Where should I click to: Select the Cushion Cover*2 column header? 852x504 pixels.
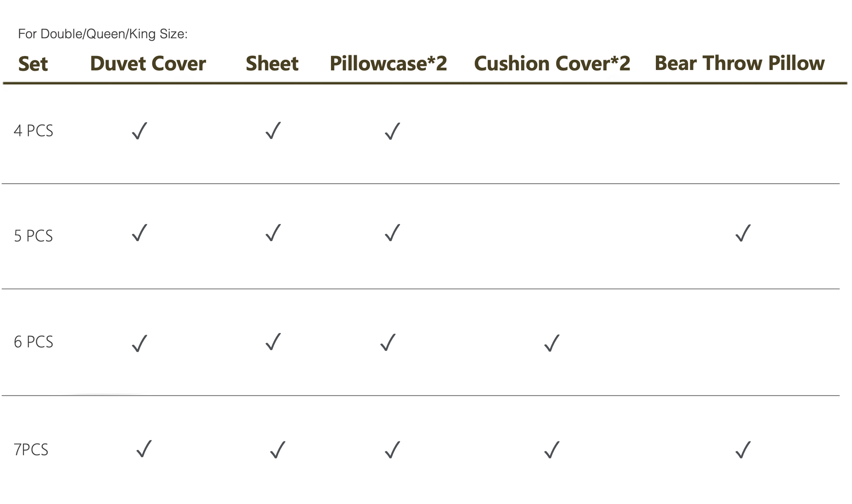click(552, 63)
